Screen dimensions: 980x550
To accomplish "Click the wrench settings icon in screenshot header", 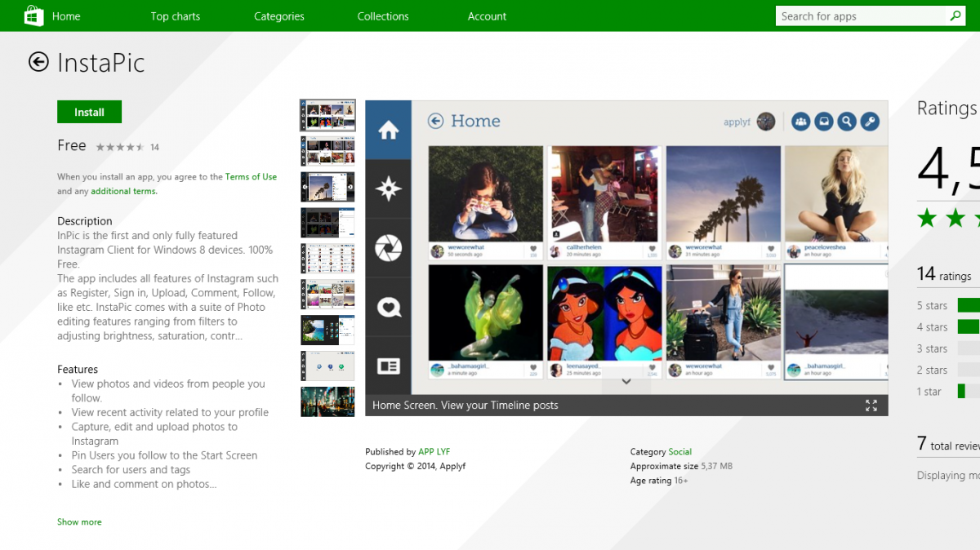I will pos(871,122).
